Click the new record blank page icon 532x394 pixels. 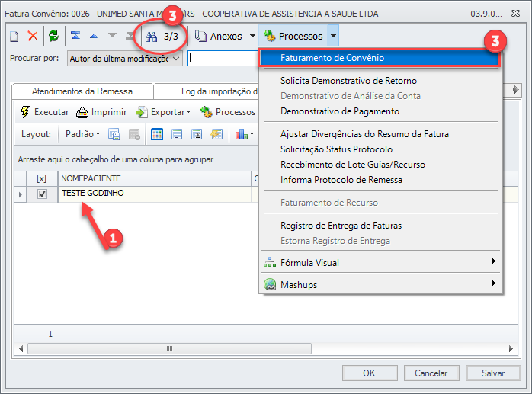(x=14, y=36)
